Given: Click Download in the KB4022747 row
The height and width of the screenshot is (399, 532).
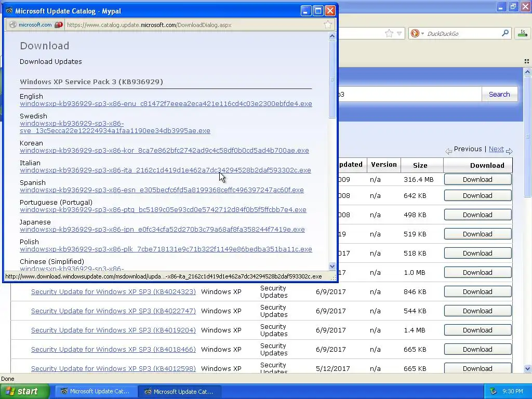Looking at the screenshot, I should pyautogui.click(x=478, y=311).
